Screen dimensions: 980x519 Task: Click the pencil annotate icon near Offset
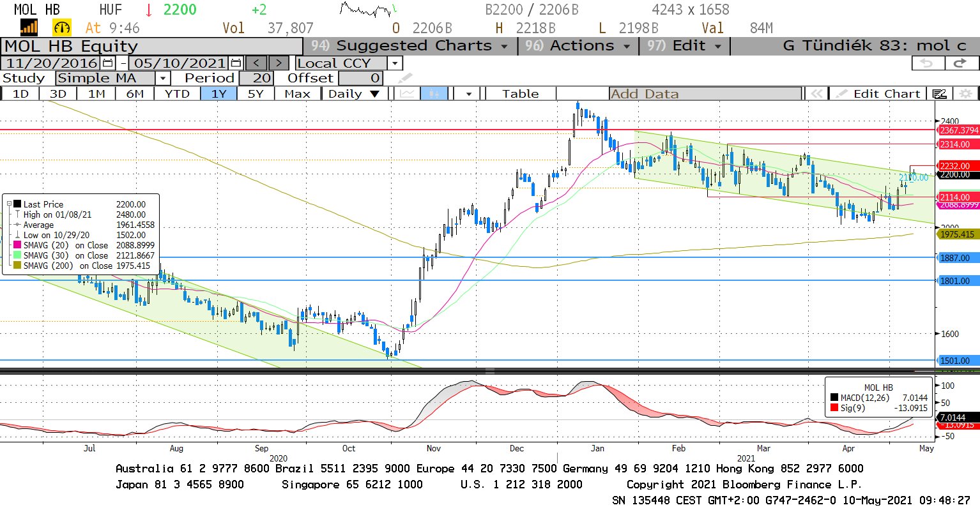click(x=405, y=79)
